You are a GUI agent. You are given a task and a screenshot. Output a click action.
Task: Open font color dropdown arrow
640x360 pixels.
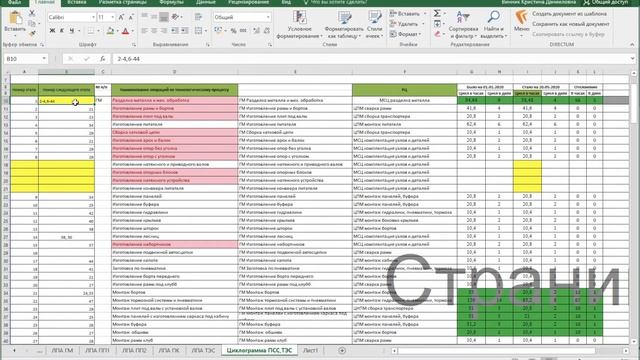[132, 31]
